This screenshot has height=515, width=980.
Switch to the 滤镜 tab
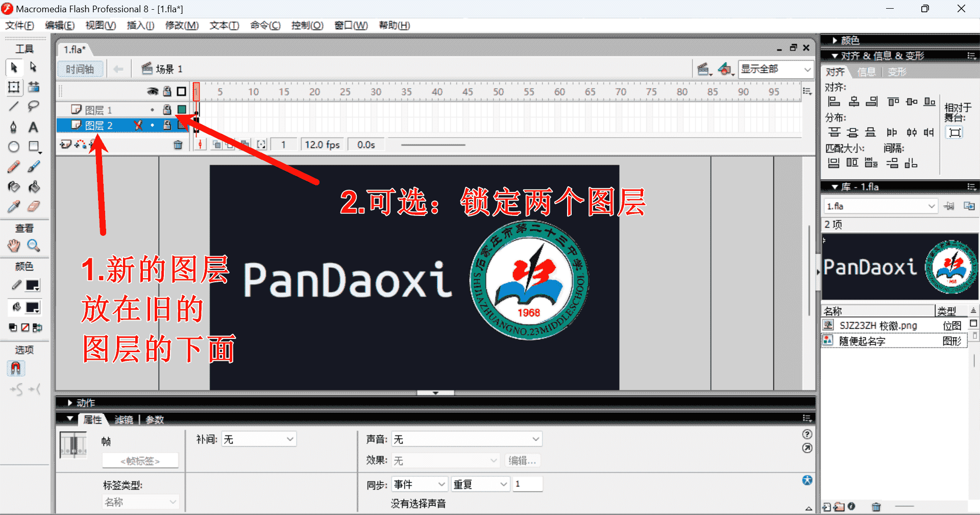click(x=124, y=420)
